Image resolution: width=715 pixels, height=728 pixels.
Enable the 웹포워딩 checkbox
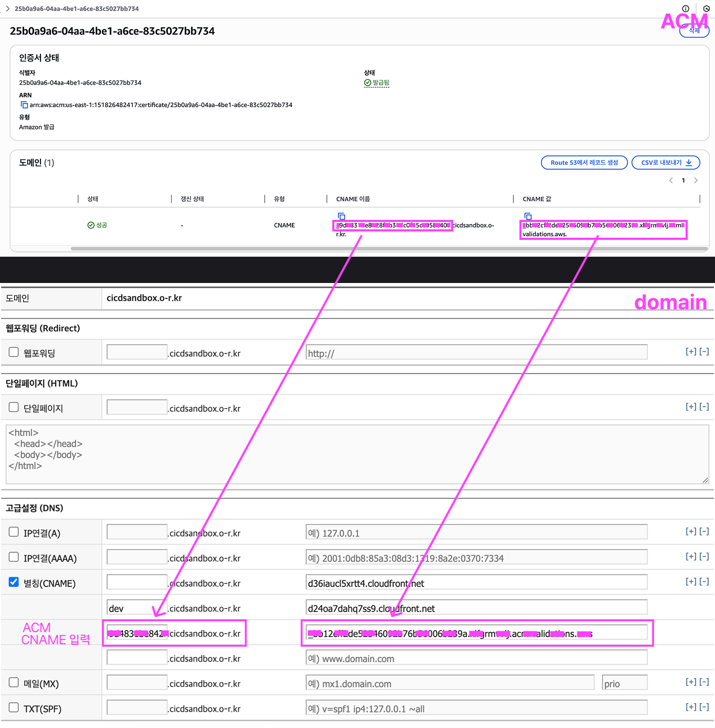pyautogui.click(x=14, y=352)
